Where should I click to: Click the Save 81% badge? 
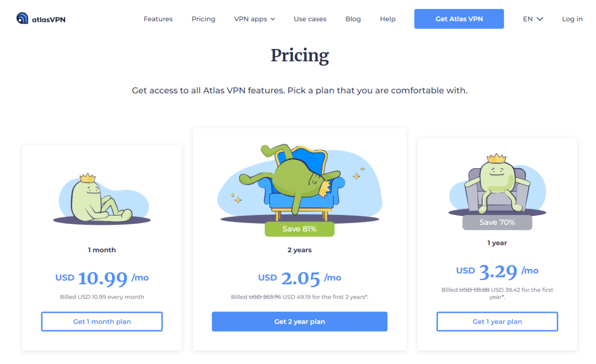click(x=299, y=229)
